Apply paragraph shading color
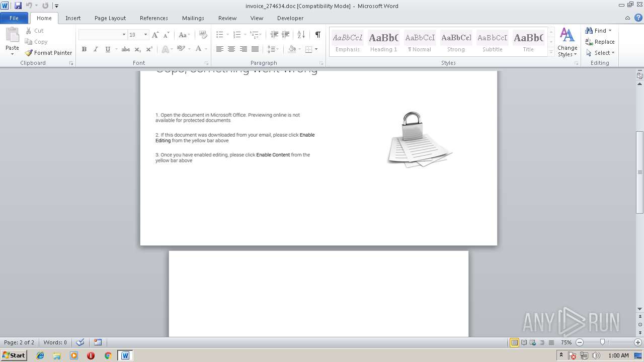 pos(292,49)
